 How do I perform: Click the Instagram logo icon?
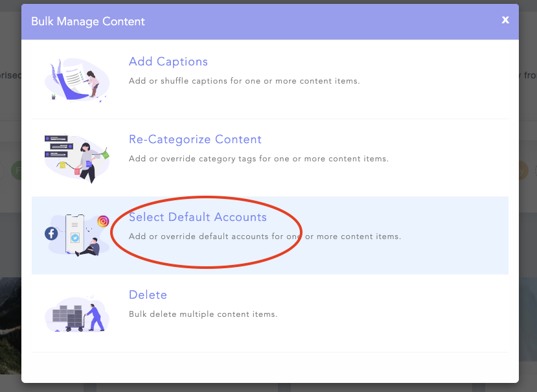[x=103, y=221]
